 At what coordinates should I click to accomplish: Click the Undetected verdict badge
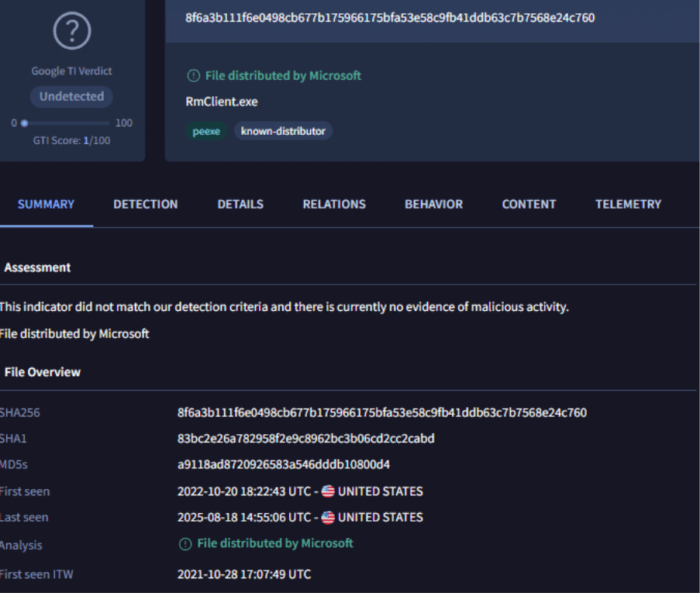(x=72, y=97)
